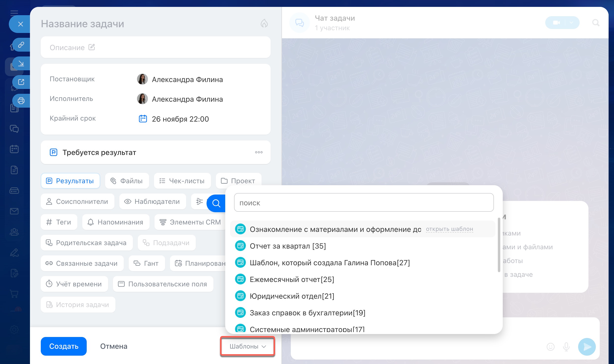
Task: Click the blue search magnifier button
Action: (x=216, y=203)
